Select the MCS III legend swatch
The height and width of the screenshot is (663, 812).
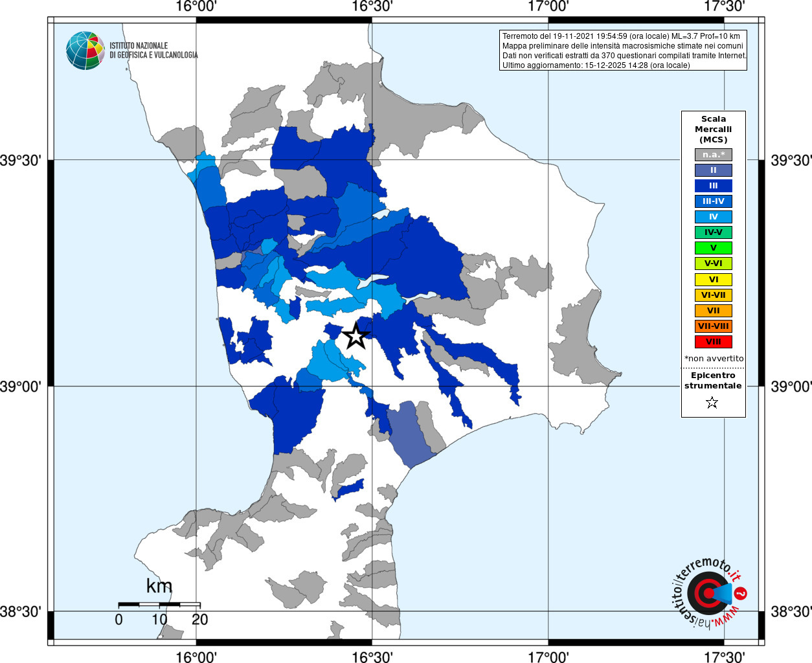point(714,186)
